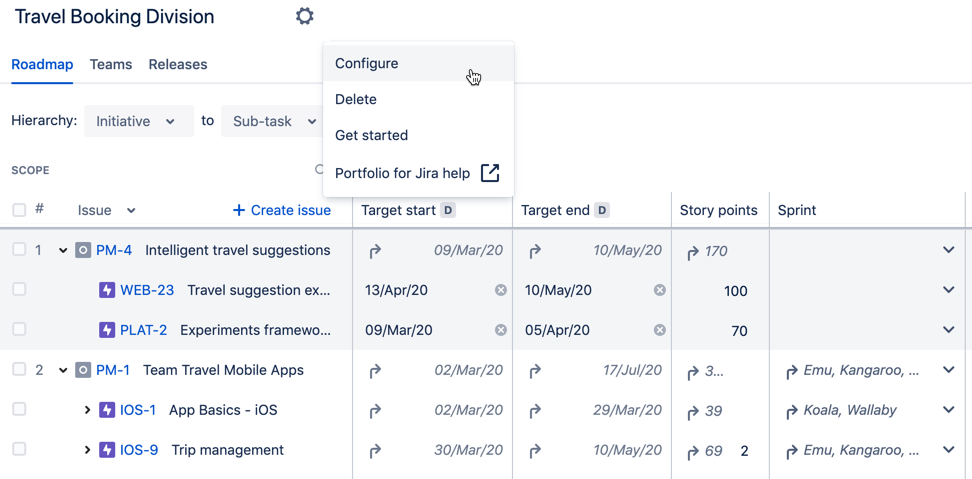Open sprint dropdown for PM-4 row
972x479 pixels.
pyautogui.click(x=948, y=250)
